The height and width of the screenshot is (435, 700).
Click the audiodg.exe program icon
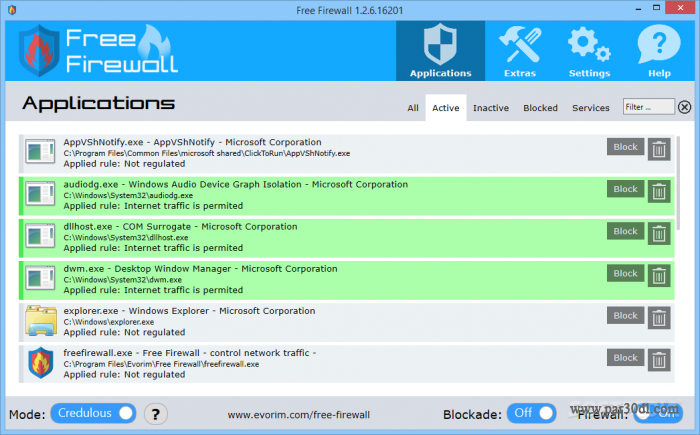point(40,194)
